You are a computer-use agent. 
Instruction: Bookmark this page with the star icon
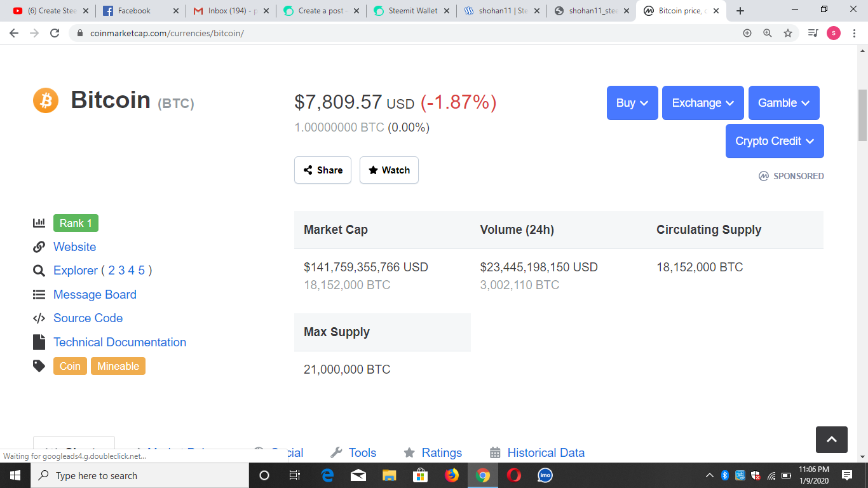pos(788,33)
